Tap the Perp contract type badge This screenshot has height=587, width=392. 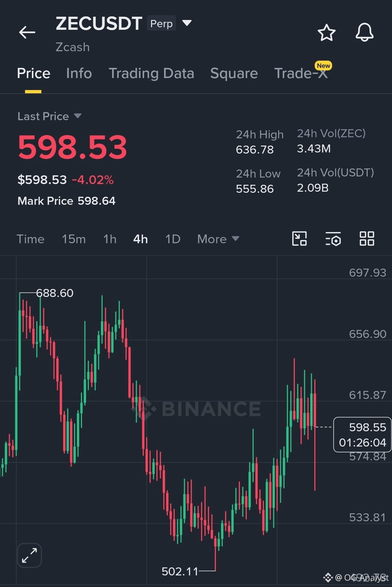[x=162, y=23]
